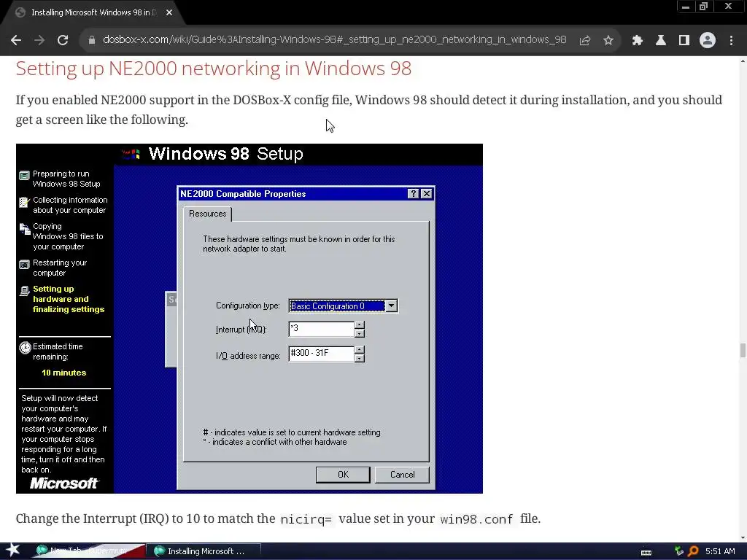This screenshot has height=560, width=747.
Task: Open the user profile avatar
Action: (x=708, y=40)
